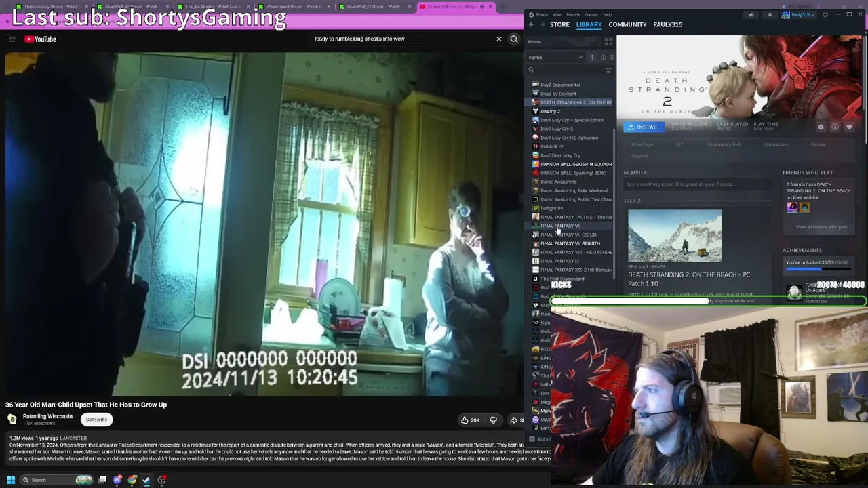Open Steam from the taskbar
This screenshot has width=868, height=488.
tap(147, 480)
